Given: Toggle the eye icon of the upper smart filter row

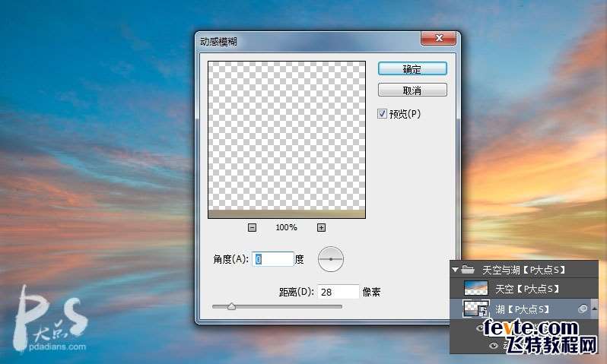Looking at the screenshot, I should coord(481,328).
